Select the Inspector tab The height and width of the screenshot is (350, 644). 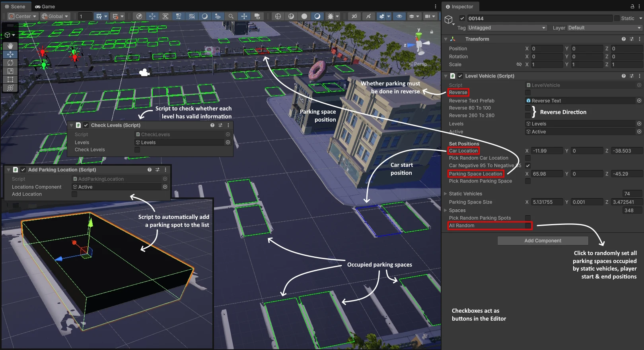coord(459,6)
